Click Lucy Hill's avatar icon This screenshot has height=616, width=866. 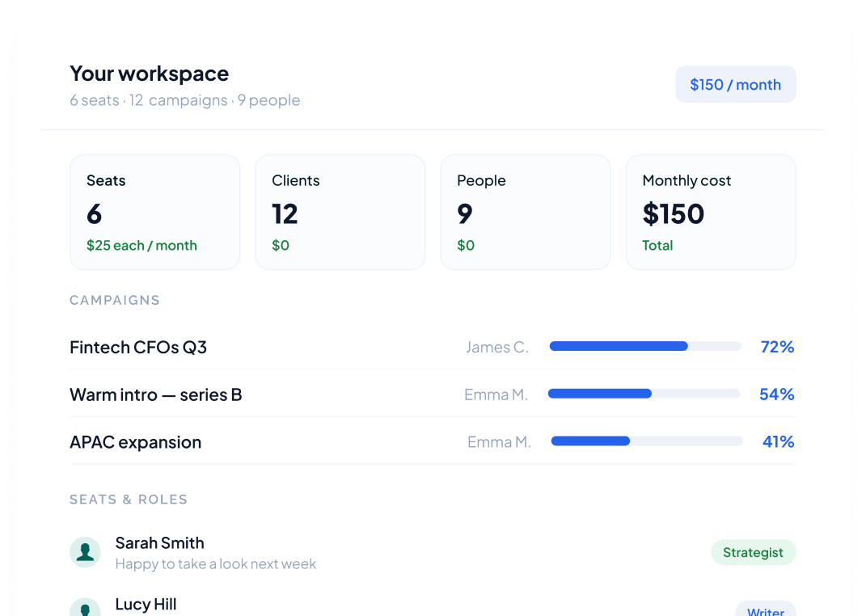pos(85,607)
